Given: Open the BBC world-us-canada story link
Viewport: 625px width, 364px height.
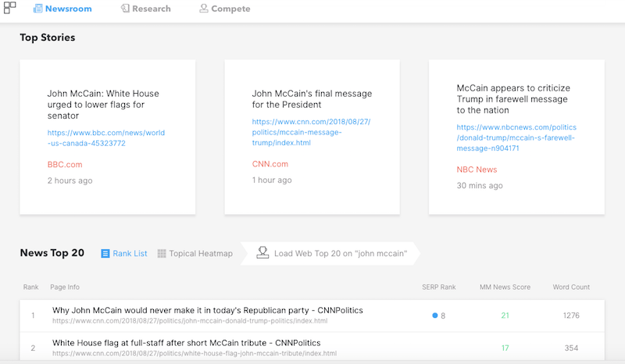Looking at the screenshot, I should pos(106,138).
